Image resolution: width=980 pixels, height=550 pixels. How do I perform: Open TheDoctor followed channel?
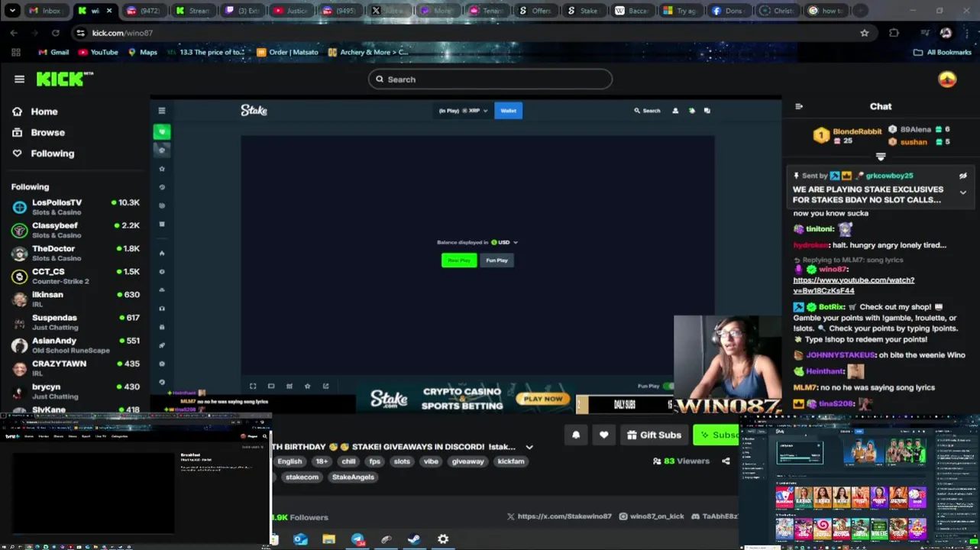tap(76, 253)
